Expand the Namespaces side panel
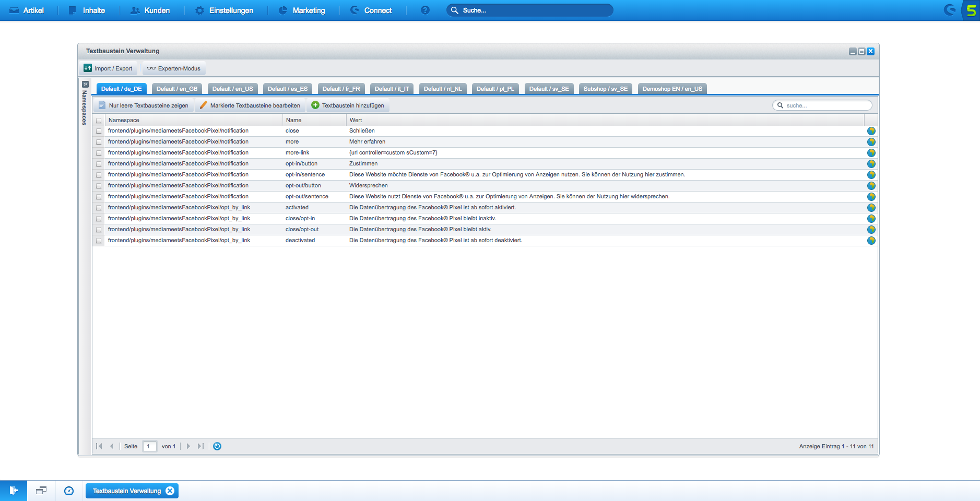Screen dimensions: 980x501 pyautogui.click(x=85, y=84)
